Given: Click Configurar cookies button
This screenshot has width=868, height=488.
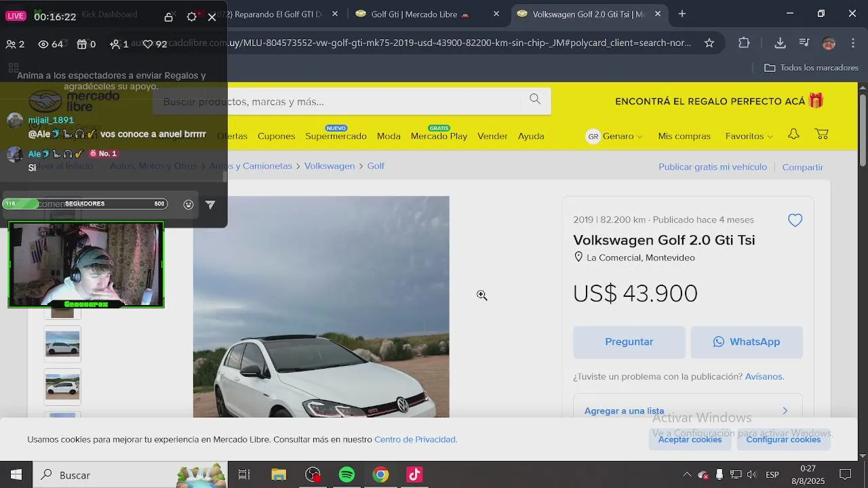Looking at the screenshot, I should 783,439.
